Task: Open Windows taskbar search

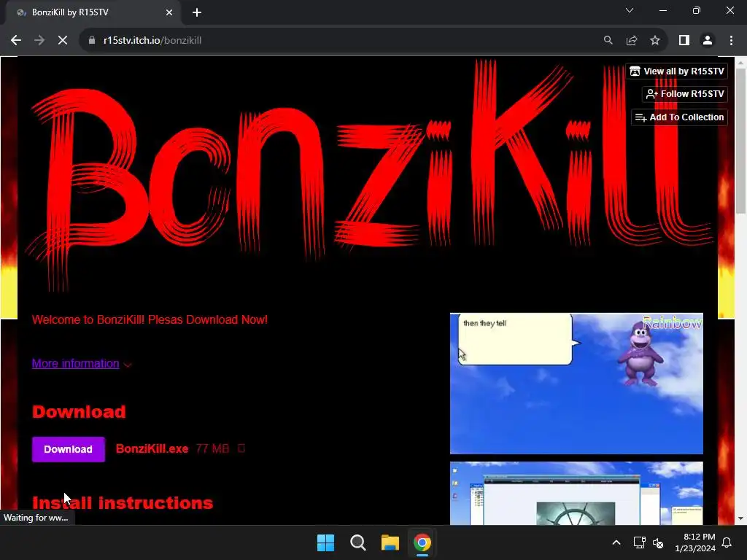Action: click(x=357, y=542)
